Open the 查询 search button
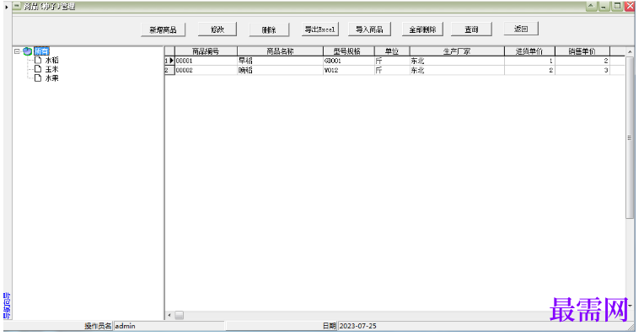644x336 pixels. click(x=471, y=29)
